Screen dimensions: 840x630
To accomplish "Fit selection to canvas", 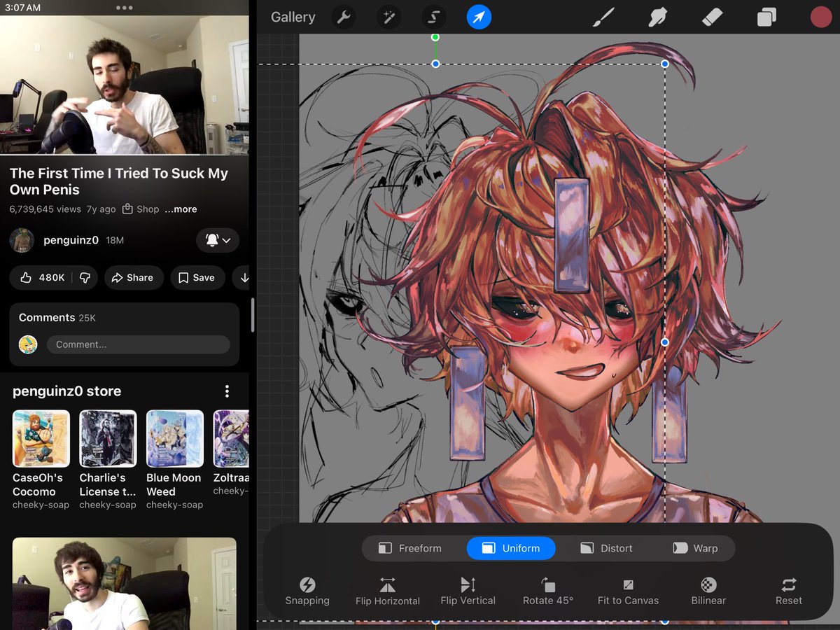I will coord(628,591).
